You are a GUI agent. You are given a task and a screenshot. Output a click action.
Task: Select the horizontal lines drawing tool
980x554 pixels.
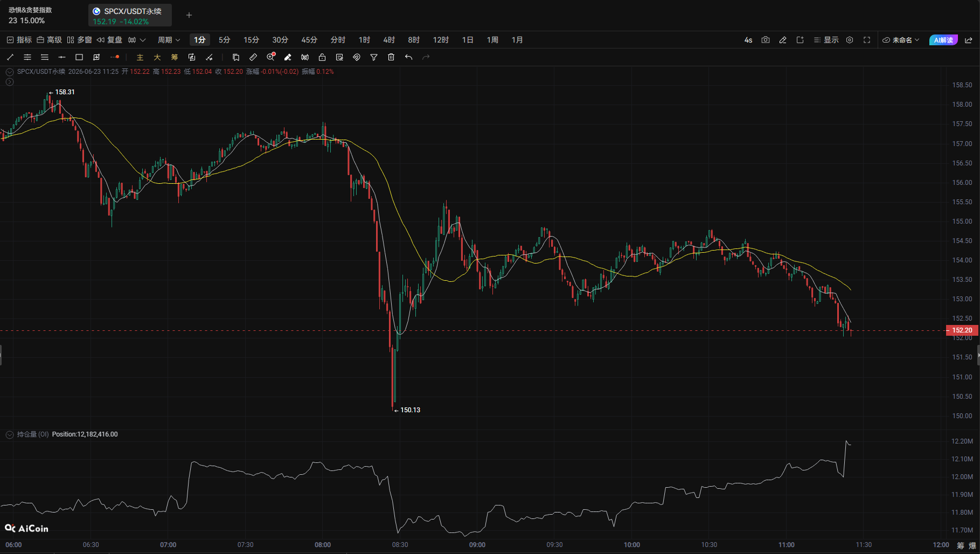point(45,57)
